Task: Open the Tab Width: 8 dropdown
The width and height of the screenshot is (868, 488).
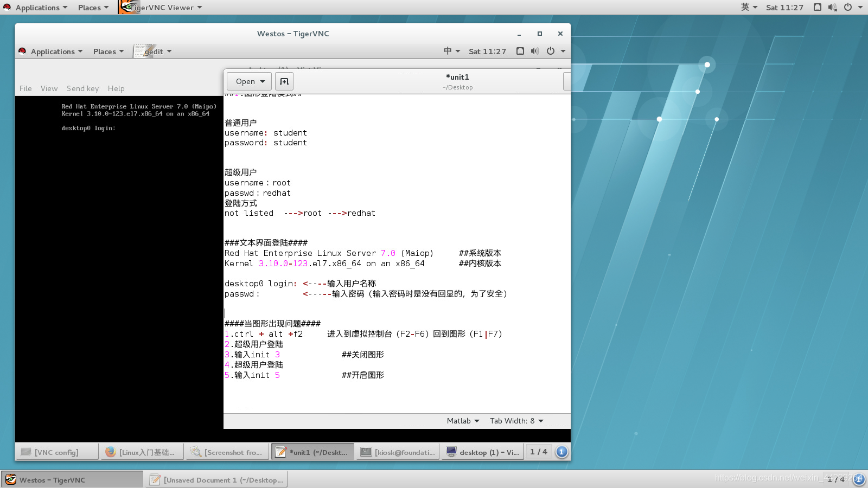Action: [x=516, y=421]
